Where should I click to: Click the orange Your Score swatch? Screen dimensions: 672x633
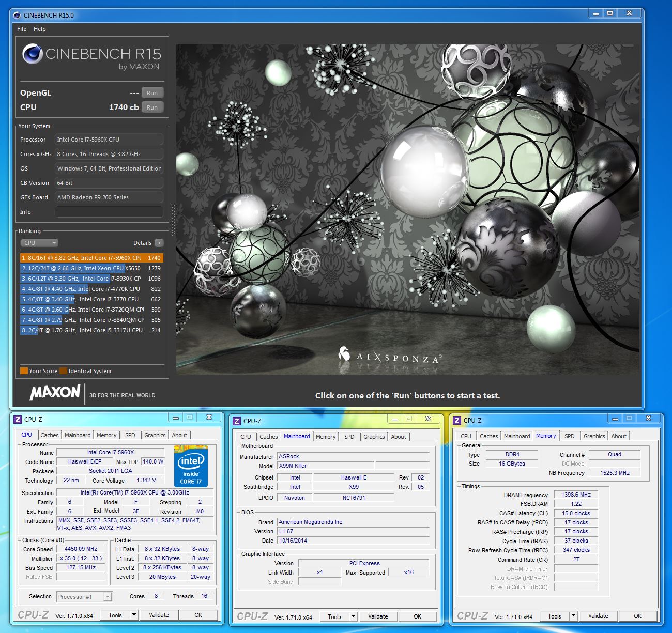(24, 370)
